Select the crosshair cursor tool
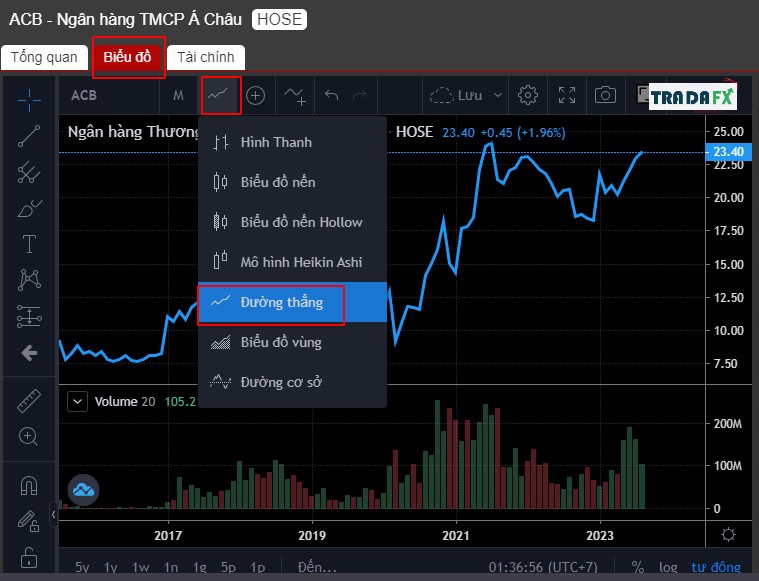 [29, 100]
